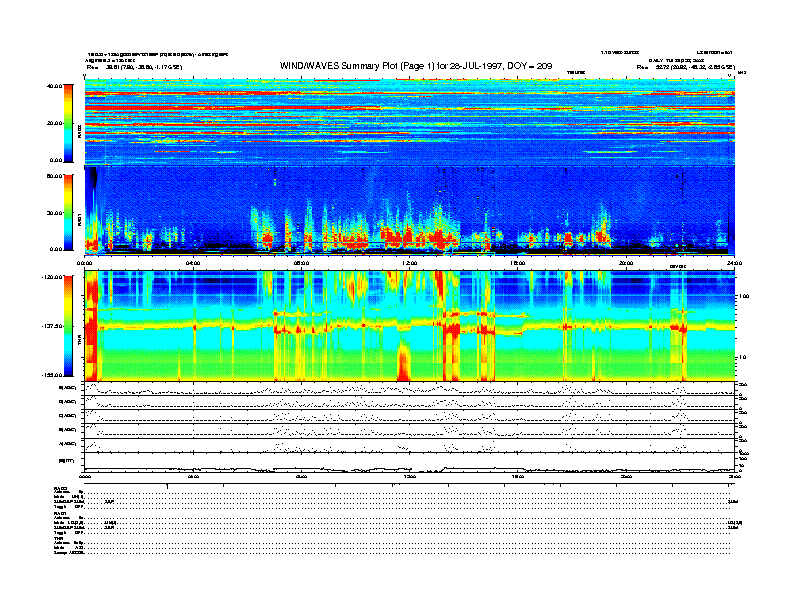The height and width of the screenshot is (612, 792).
Task: Click the TNR panel color scale bar
Action: point(68,326)
